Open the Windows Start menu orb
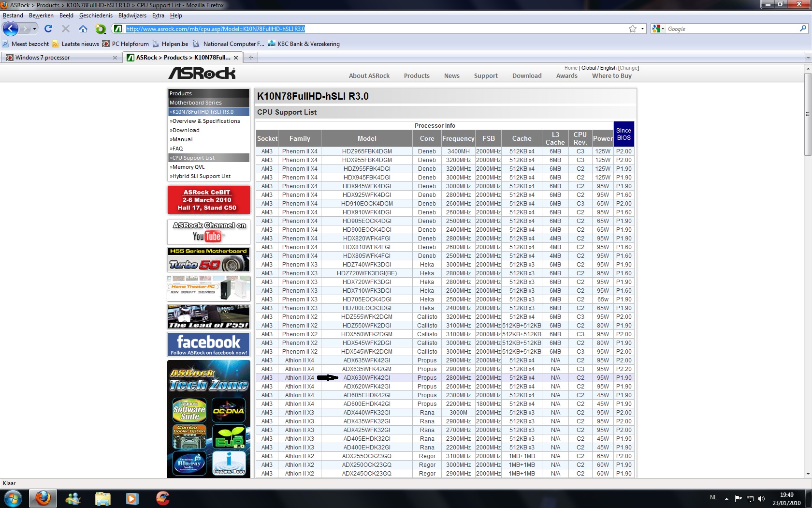This screenshot has height=508, width=812. [13, 498]
